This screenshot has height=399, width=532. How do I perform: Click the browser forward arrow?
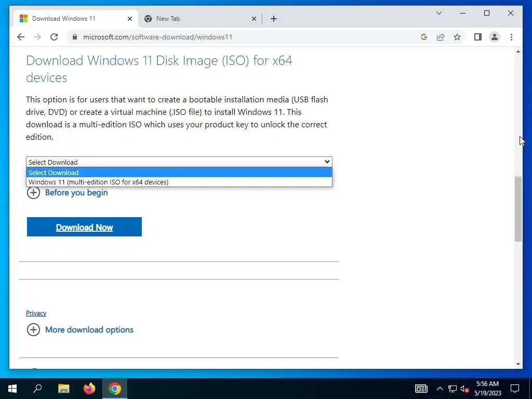[x=37, y=37]
